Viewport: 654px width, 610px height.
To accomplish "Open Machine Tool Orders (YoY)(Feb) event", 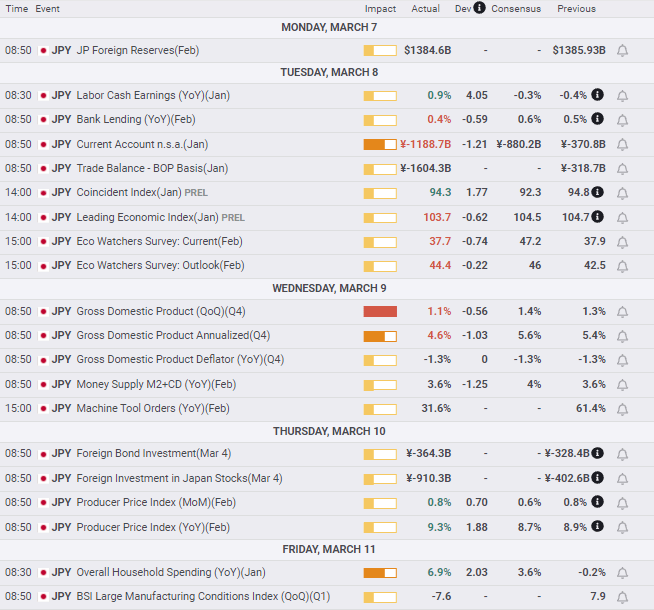I will coord(153,408).
